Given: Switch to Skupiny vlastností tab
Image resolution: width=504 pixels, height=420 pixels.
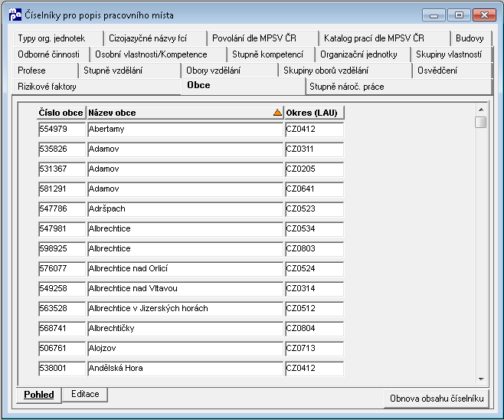Looking at the screenshot, I should pos(451,54).
